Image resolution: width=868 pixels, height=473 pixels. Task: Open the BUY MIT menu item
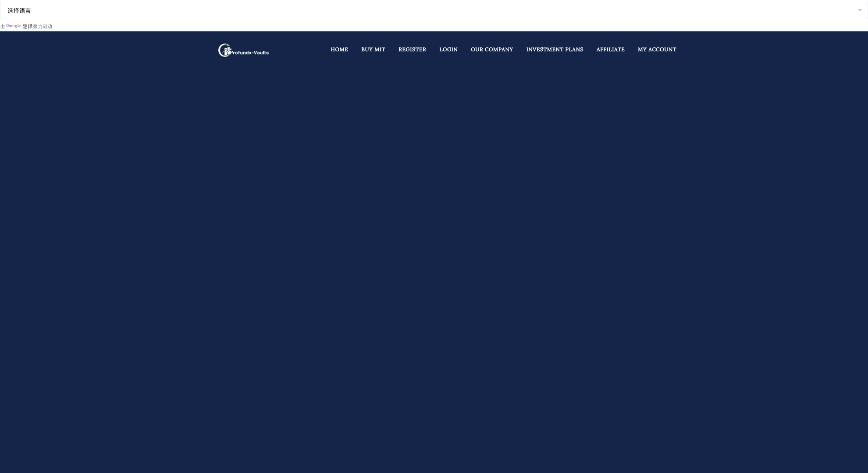click(x=373, y=49)
